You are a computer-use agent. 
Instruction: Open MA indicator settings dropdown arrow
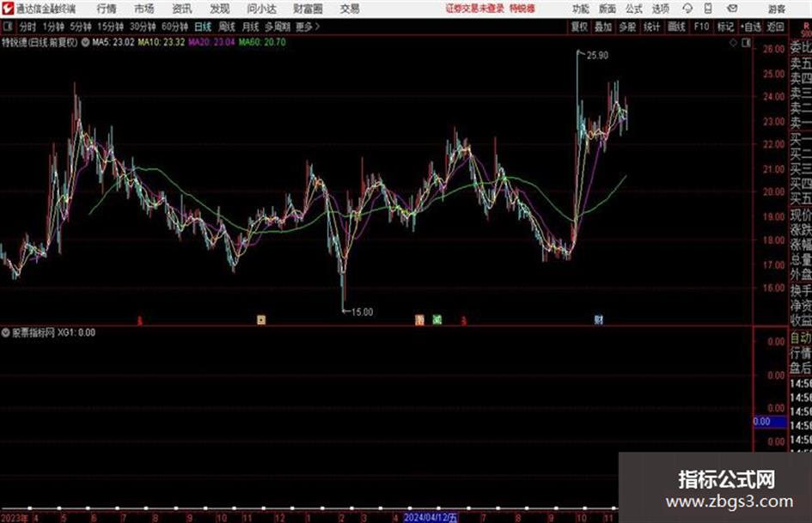(x=85, y=42)
